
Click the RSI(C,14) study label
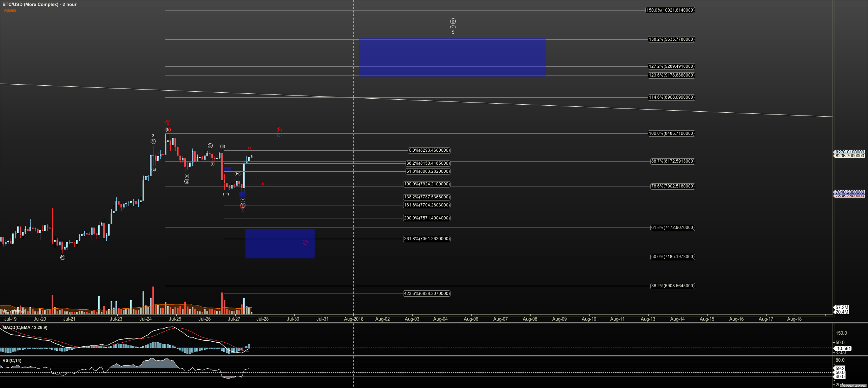pyautogui.click(x=12, y=361)
